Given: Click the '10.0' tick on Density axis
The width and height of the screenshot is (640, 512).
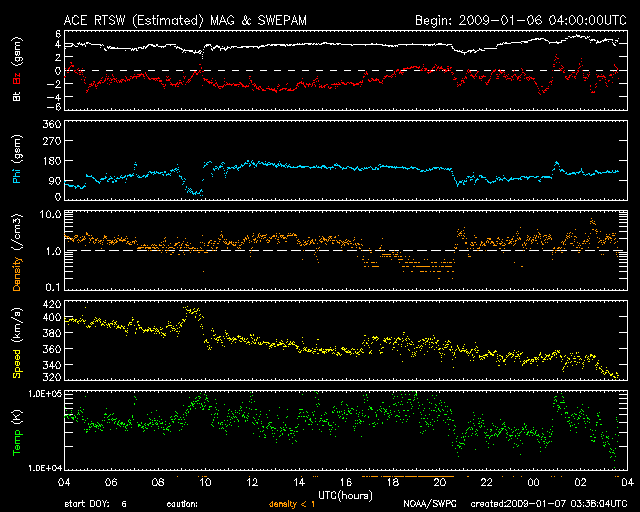Looking at the screenshot, I should [50, 214].
